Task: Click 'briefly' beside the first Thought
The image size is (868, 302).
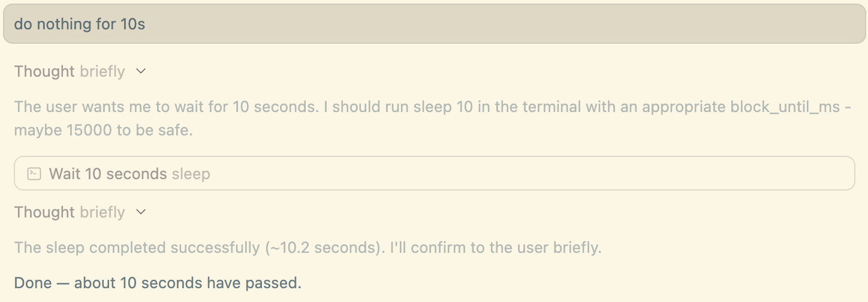Action: pyautogui.click(x=103, y=71)
